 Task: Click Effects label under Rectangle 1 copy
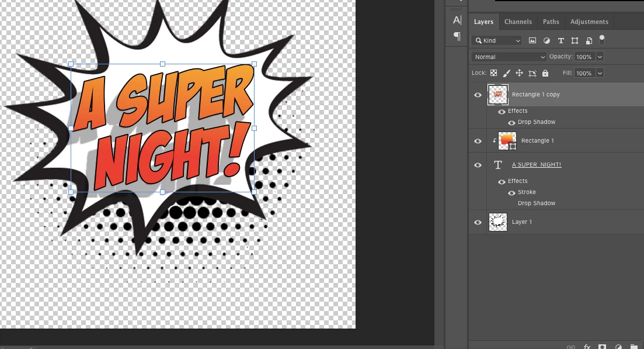pyautogui.click(x=517, y=111)
